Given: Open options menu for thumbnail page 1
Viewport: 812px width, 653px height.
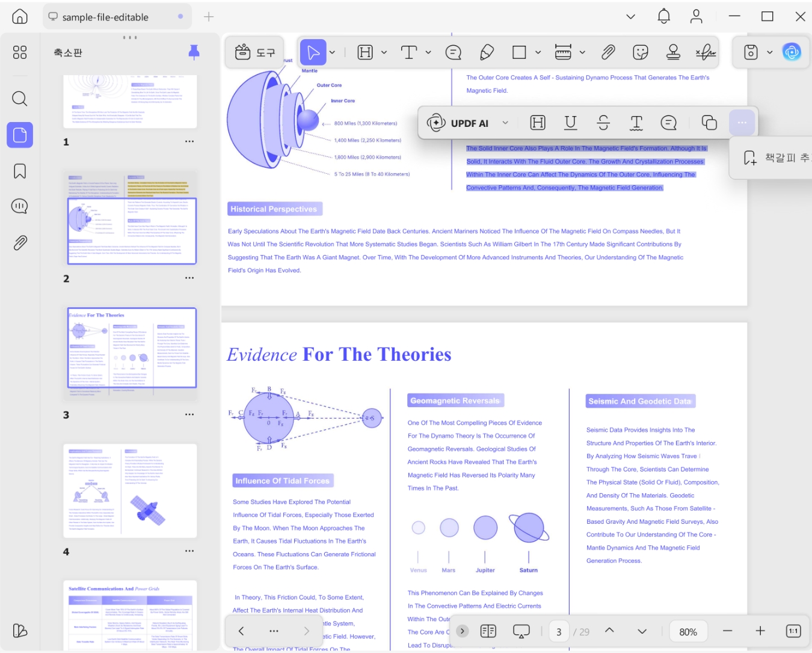Looking at the screenshot, I should coord(189,142).
